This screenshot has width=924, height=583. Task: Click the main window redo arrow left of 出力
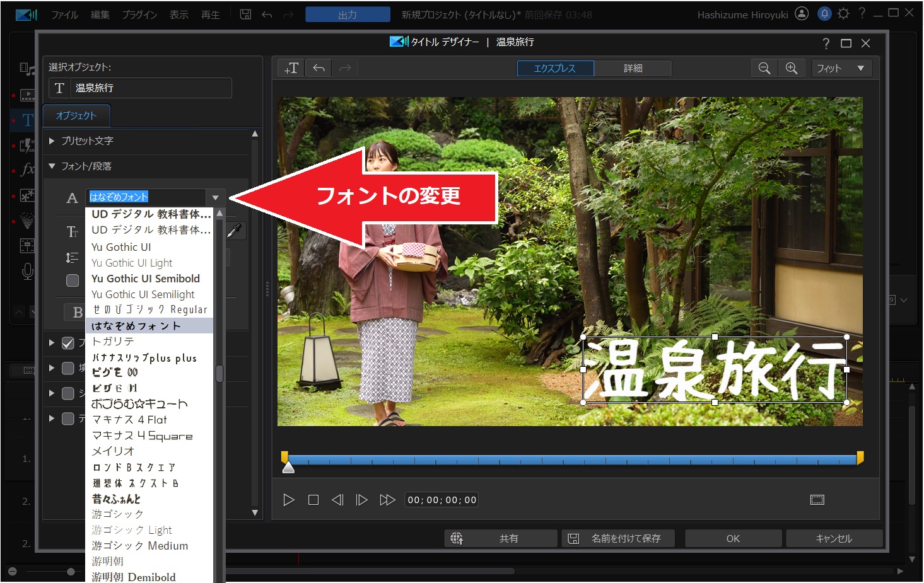tap(288, 14)
